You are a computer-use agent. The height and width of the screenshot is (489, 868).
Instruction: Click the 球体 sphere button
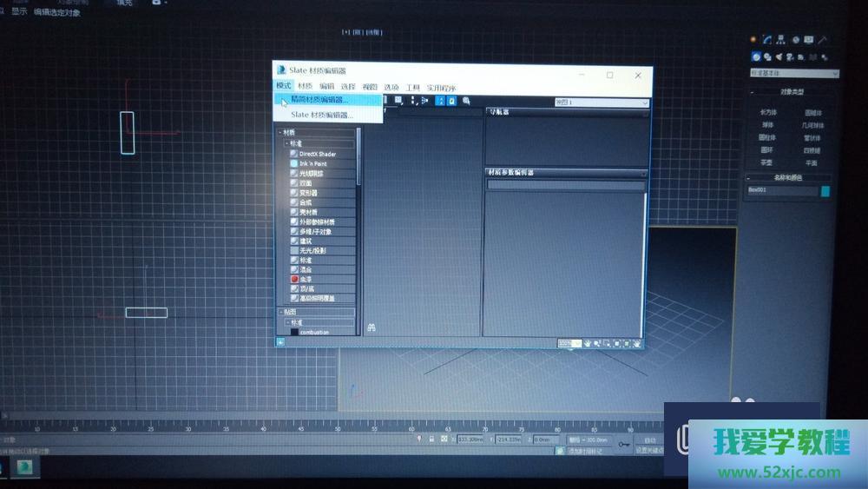[768, 125]
